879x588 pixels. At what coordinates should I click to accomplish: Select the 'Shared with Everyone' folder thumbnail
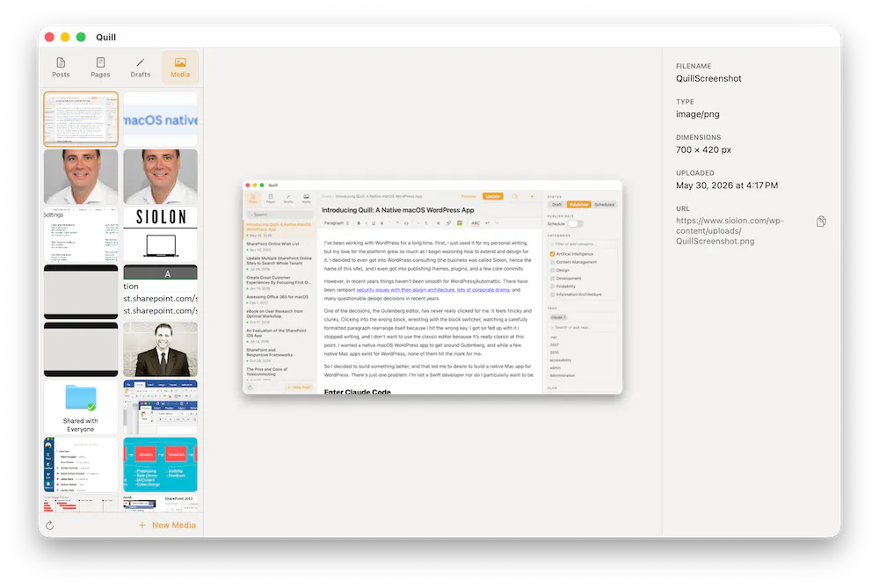click(81, 407)
